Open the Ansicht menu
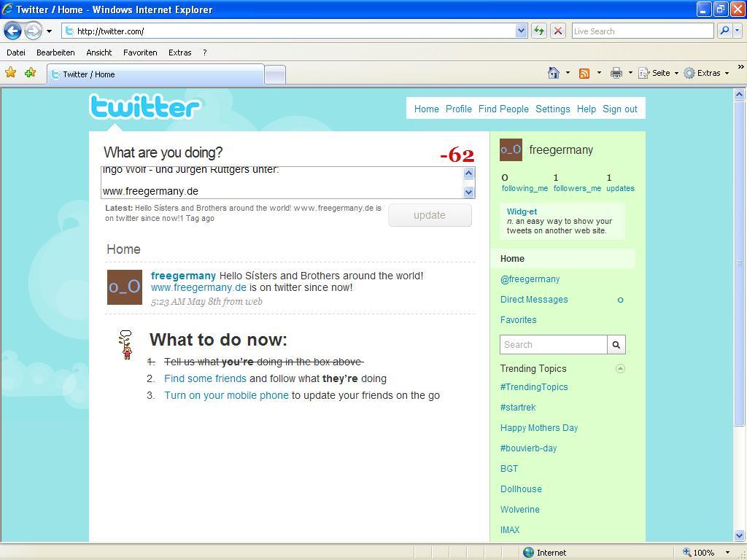The image size is (747, 560). tap(99, 52)
